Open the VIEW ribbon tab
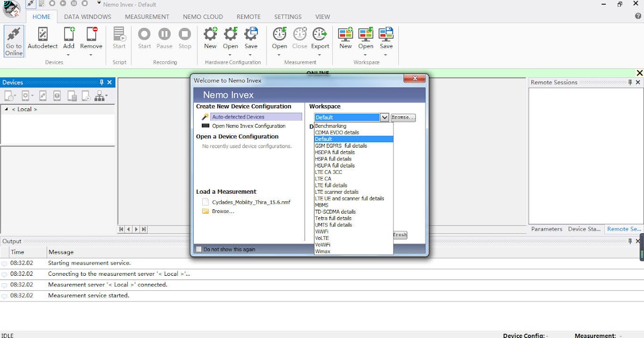Screen dimensions: 644x338 coord(323,17)
